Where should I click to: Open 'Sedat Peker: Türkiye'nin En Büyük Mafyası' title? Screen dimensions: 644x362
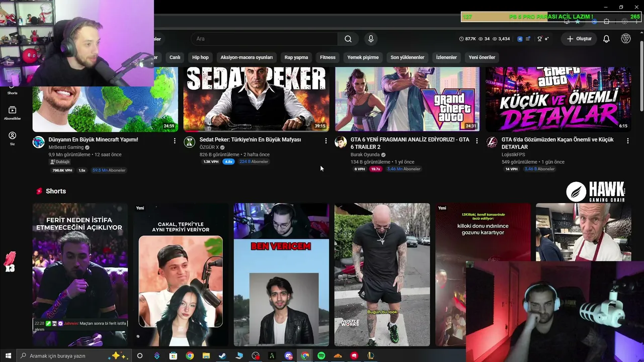(x=250, y=140)
